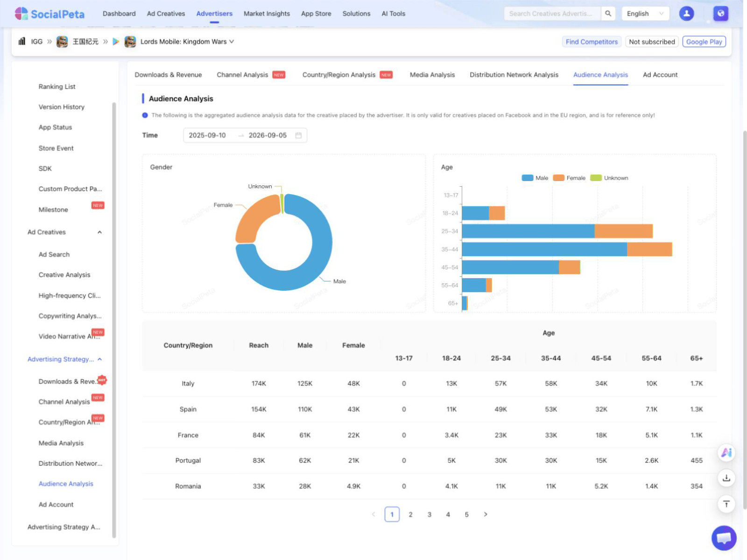
Task: Switch to Media Analysis tab
Action: [432, 75]
